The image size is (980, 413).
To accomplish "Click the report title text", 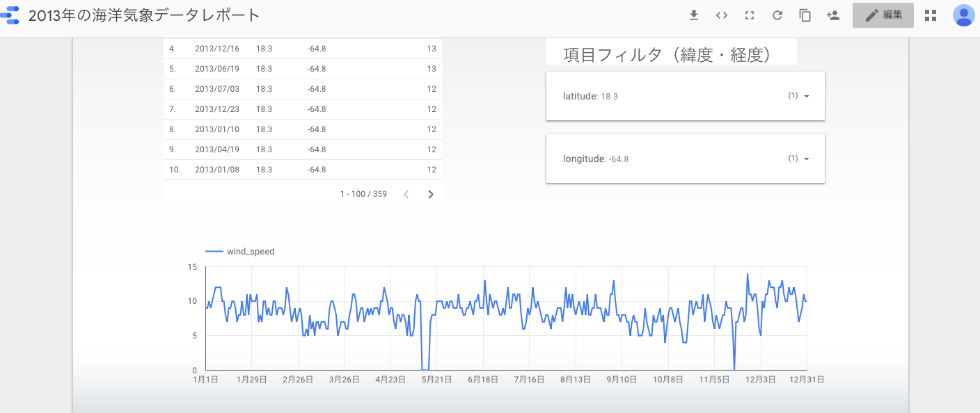I will (144, 15).
